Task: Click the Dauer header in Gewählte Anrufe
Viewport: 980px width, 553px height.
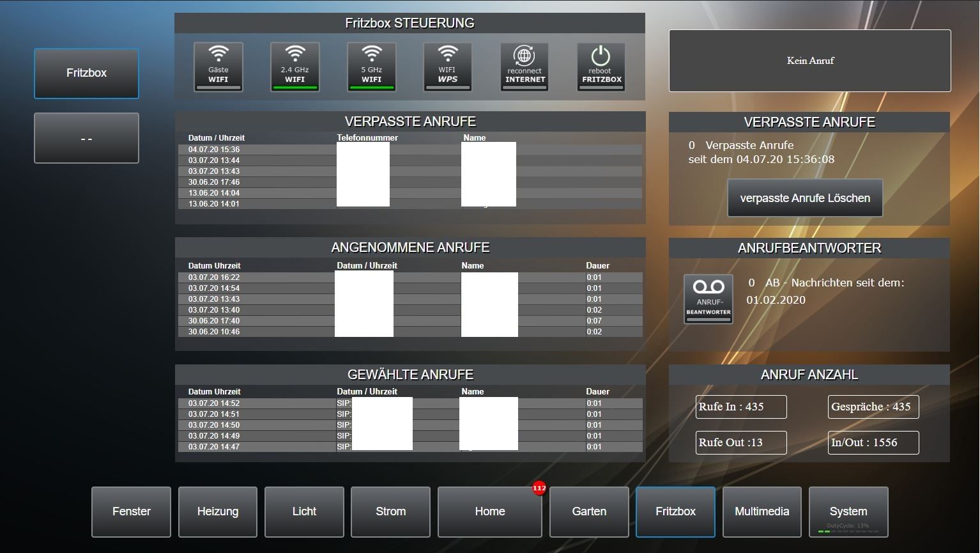Action: (x=598, y=392)
